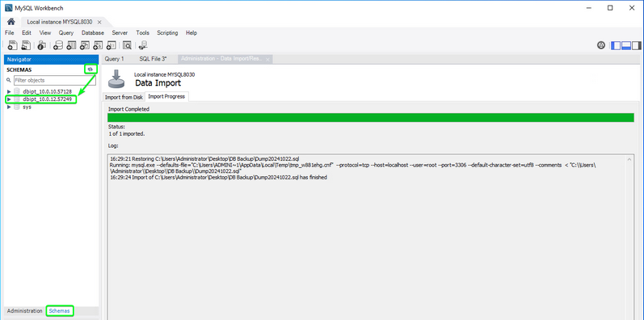The image size is (644, 320).
Task: Reconnect to the DBMS toolbar icon
Action: [143, 45]
